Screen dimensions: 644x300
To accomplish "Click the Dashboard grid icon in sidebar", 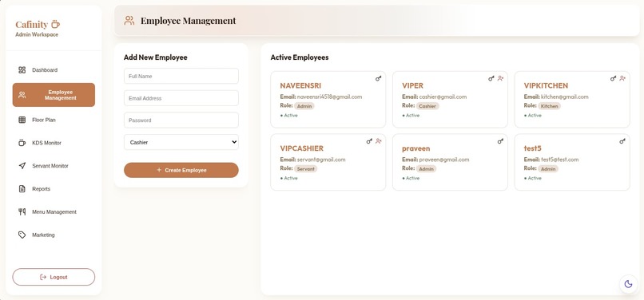I will click(x=22, y=70).
